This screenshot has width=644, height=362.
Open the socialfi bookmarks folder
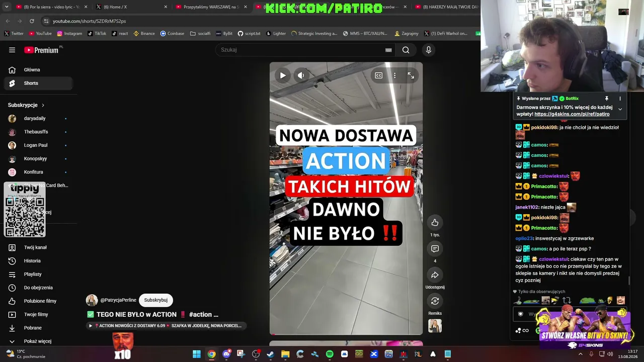200,34
